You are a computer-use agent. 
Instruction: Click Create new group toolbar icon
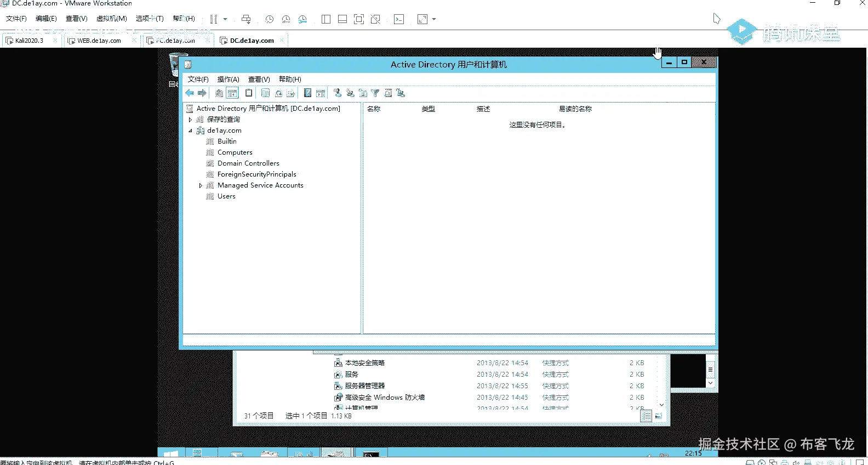350,93
